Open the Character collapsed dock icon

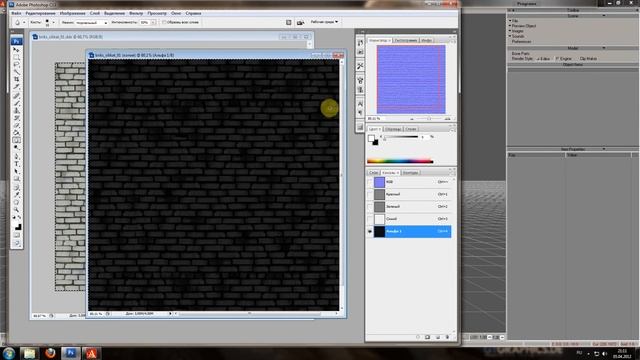[x=360, y=103]
